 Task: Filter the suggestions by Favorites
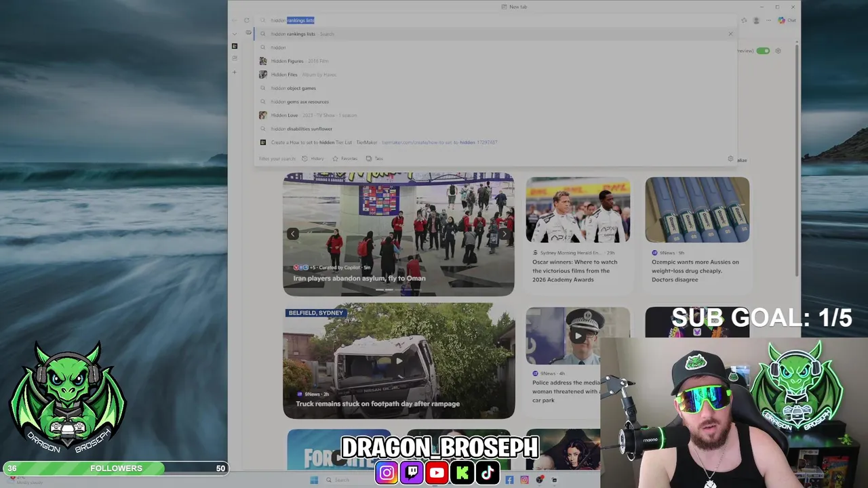point(344,159)
